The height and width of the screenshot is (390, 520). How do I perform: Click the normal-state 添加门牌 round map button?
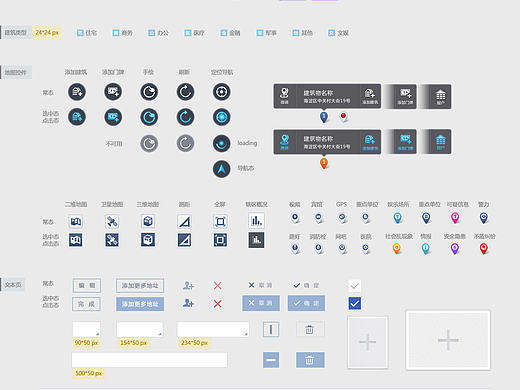click(113, 92)
